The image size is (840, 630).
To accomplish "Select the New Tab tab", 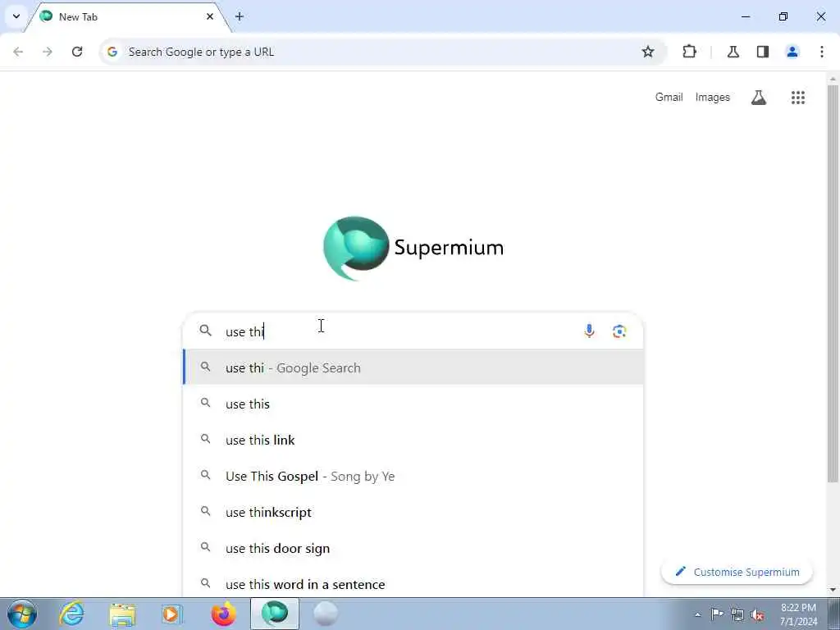I will [x=127, y=17].
